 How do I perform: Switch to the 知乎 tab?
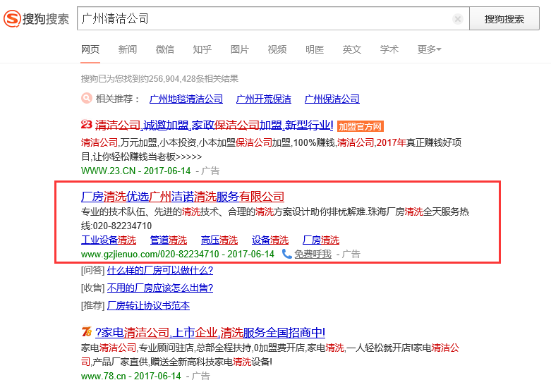point(202,49)
